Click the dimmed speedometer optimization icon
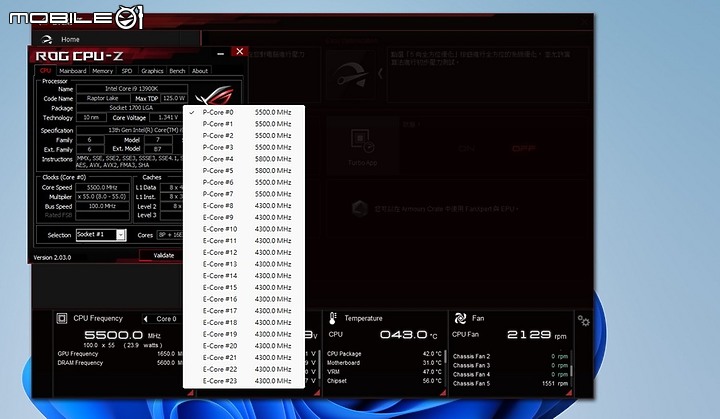The image size is (720, 419). click(x=351, y=75)
